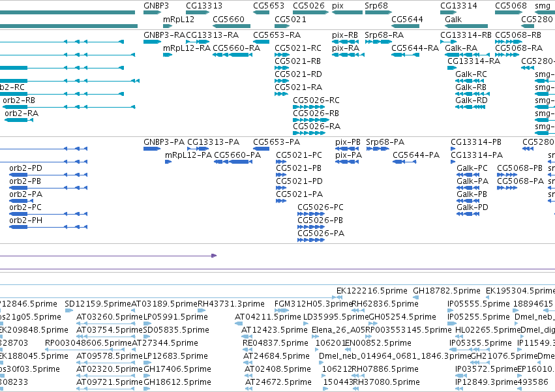This screenshot has width=555, height=392.
Task: Open the GNBP3-RA transcript
Action: point(152,42)
